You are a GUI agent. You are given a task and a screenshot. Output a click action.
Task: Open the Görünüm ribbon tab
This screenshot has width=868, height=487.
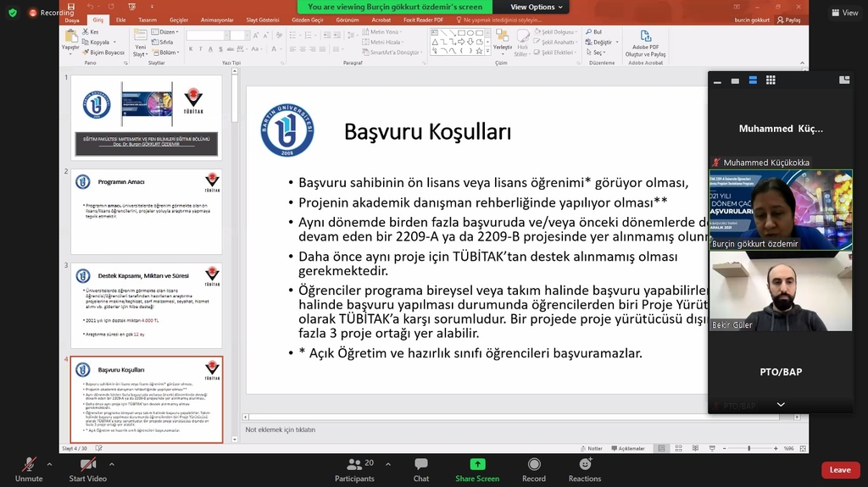[x=347, y=20]
